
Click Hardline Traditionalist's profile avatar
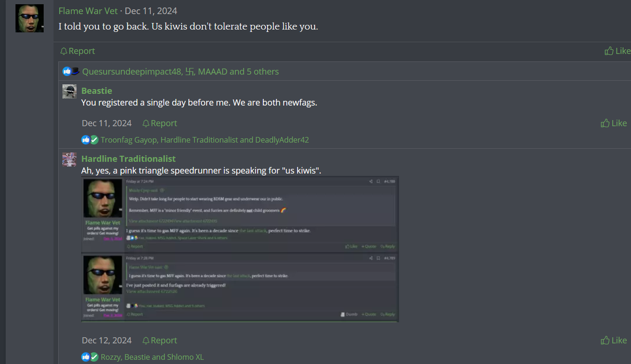pyautogui.click(x=69, y=159)
